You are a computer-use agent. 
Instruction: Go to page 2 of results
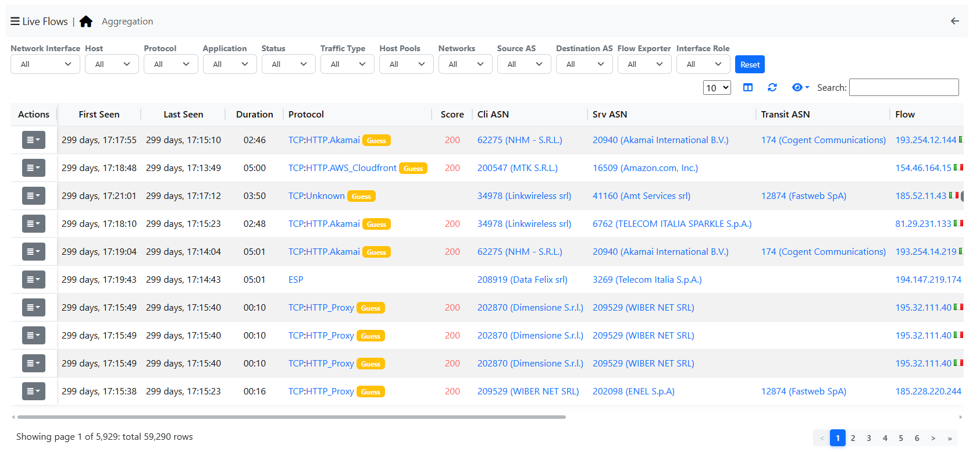pos(853,438)
